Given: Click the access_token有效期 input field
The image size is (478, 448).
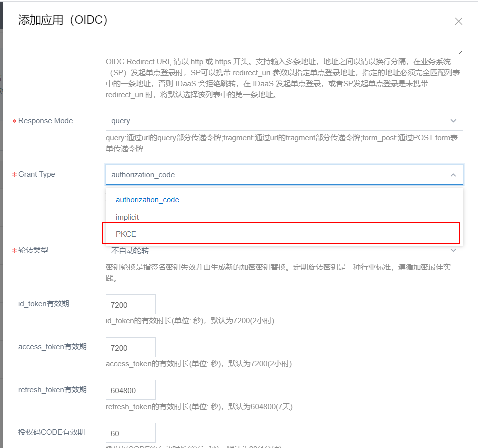Looking at the screenshot, I should pyautogui.click(x=130, y=347).
